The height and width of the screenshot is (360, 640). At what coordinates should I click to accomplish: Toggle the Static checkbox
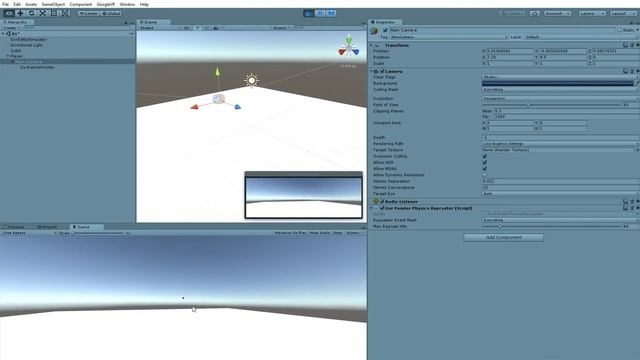(x=620, y=30)
